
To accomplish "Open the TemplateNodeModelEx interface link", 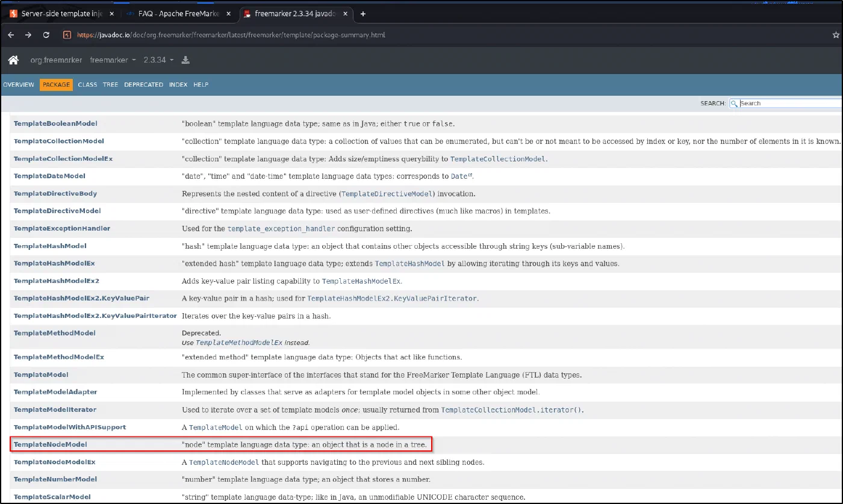I will pos(55,462).
